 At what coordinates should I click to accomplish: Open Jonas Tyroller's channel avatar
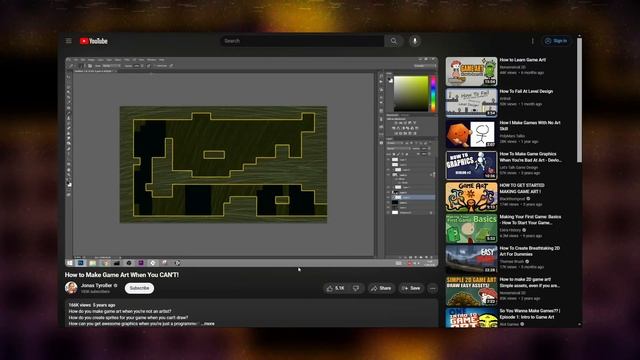tap(71, 288)
